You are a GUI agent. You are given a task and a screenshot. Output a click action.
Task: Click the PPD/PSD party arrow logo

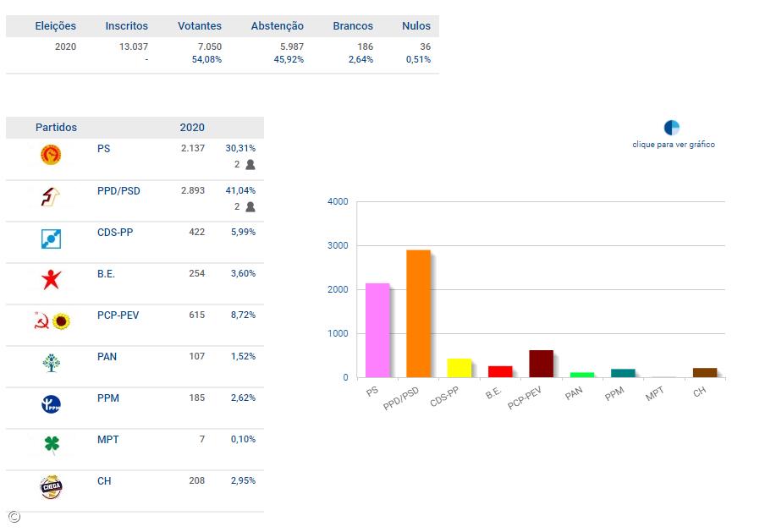tap(51, 197)
